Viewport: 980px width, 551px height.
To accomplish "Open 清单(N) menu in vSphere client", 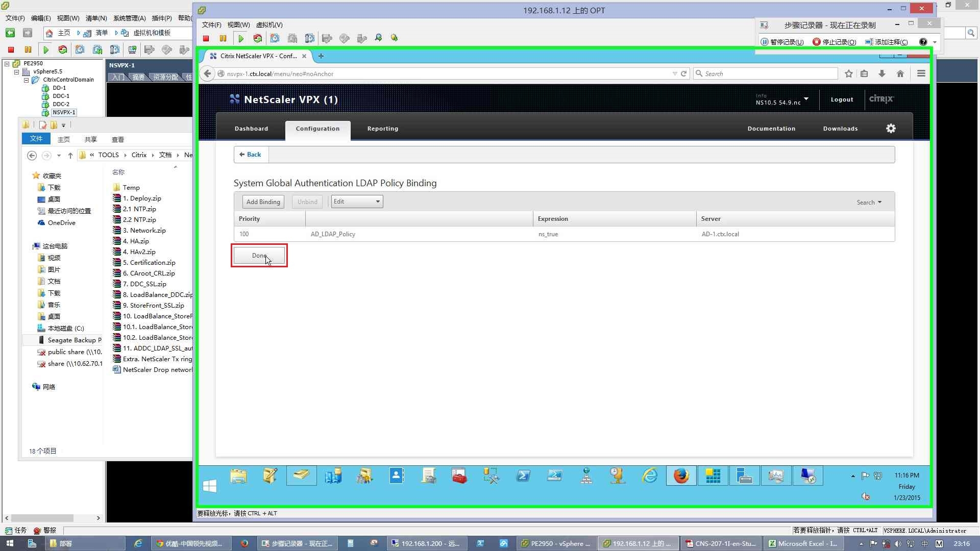I will pyautogui.click(x=96, y=18).
